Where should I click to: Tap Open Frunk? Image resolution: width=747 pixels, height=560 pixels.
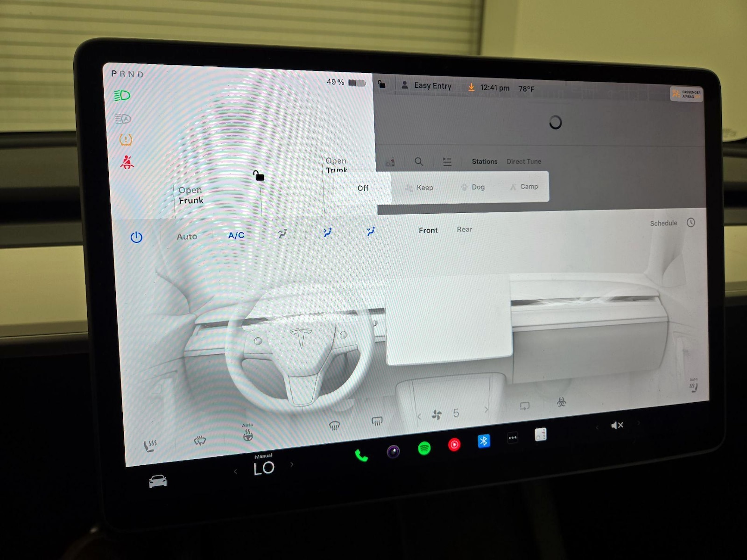[191, 195]
